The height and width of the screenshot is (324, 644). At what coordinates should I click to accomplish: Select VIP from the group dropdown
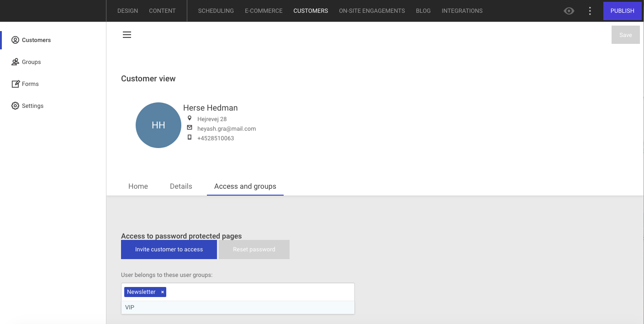point(130,308)
